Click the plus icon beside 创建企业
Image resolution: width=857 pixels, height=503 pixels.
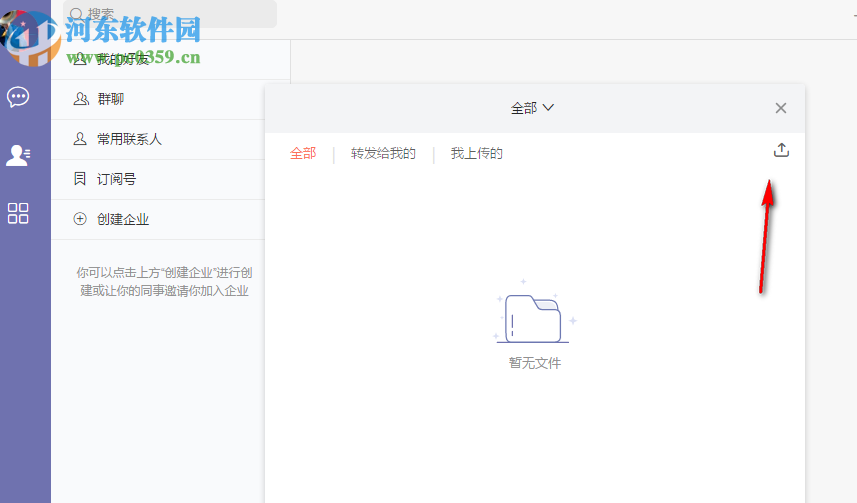[x=80, y=219]
